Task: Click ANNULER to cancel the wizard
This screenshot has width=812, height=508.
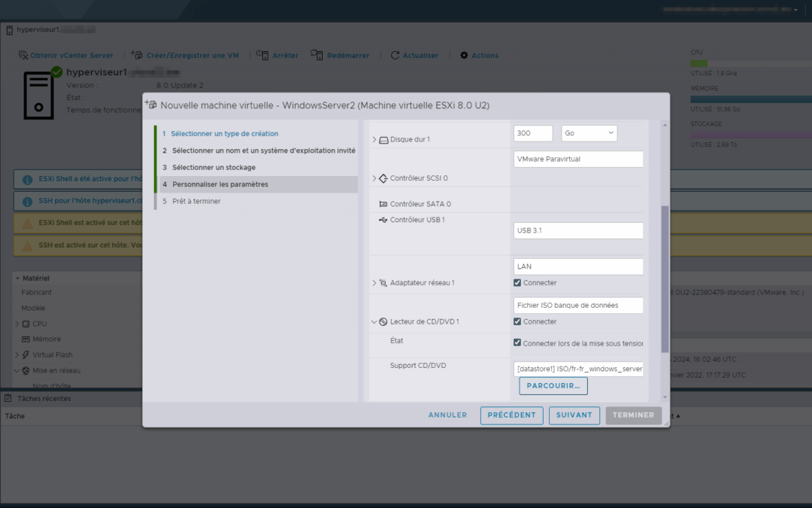Action: click(x=447, y=415)
